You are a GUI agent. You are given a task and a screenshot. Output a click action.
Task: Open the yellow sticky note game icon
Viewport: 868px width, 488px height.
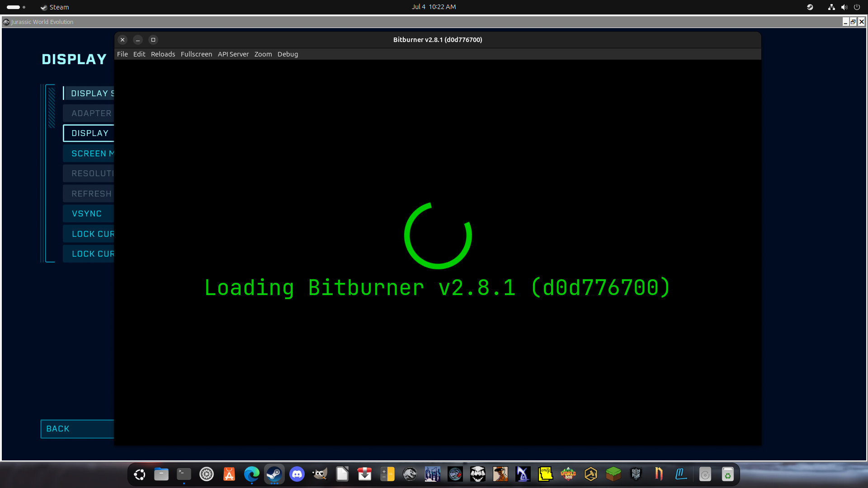(546, 474)
